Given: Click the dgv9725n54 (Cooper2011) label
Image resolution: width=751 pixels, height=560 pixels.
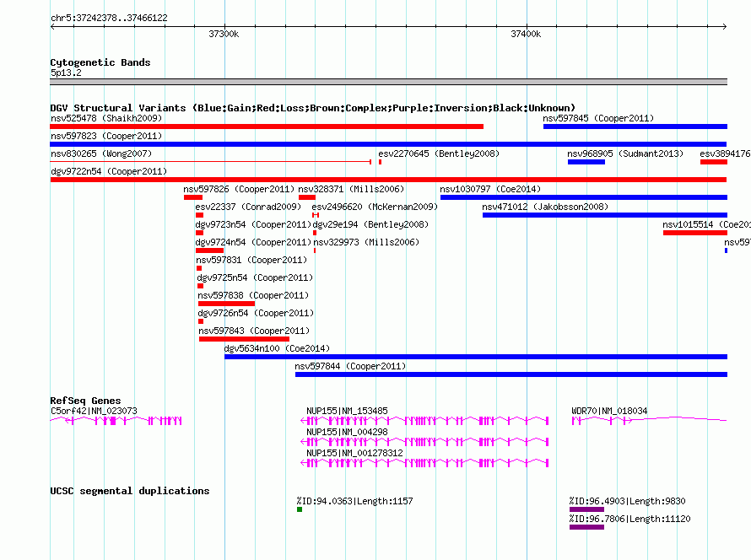Looking at the screenshot, I should click(255, 277).
